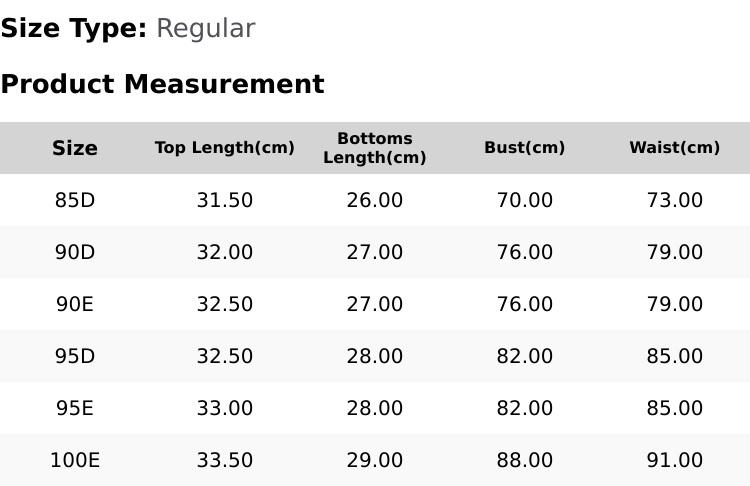Click the Product Measurement heading
The height and width of the screenshot is (486, 750).
pos(163,84)
